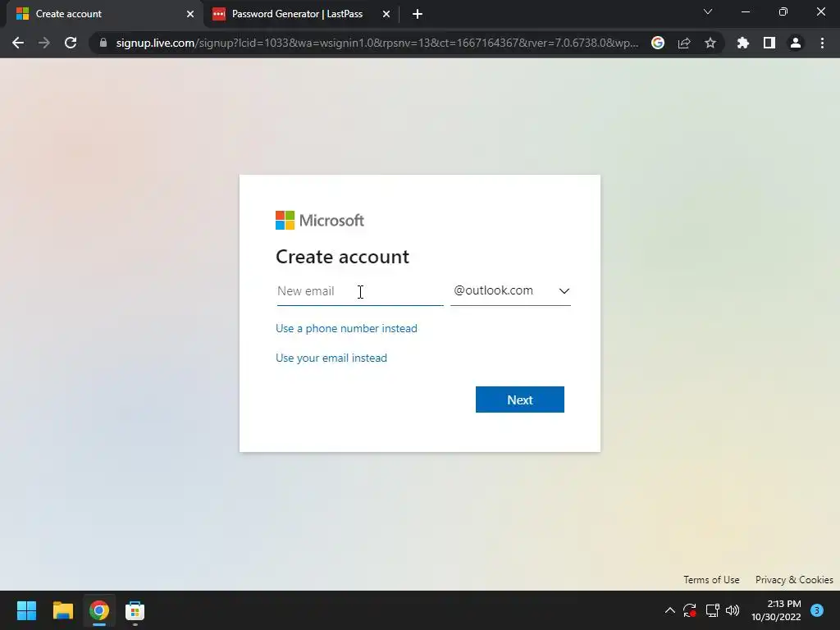Screen dimensions: 840x630
Task: Click the Google icon in address bar
Action: pos(658,43)
